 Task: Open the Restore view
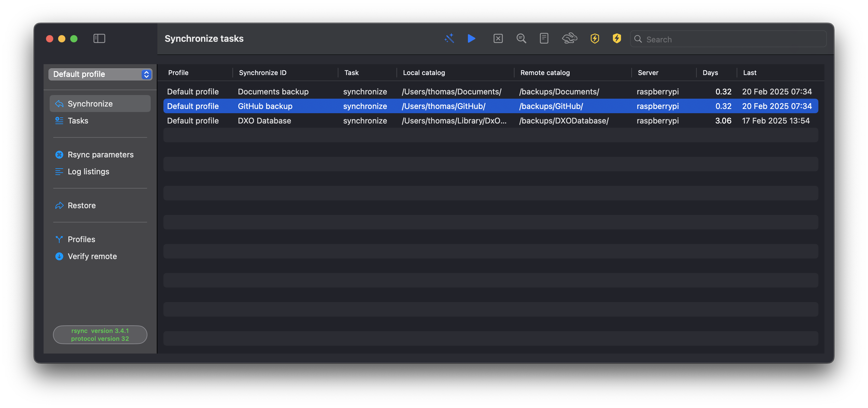coord(100,206)
